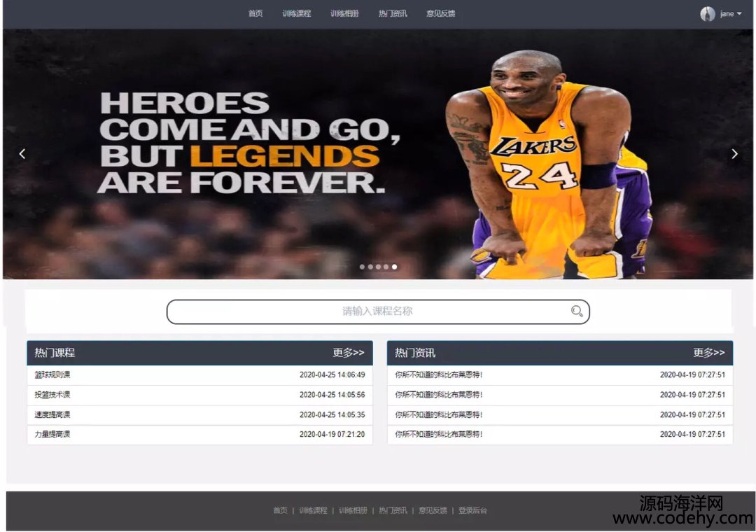Click the date 2020-04-25 14:05:56
The image size is (756, 532).
click(x=332, y=395)
